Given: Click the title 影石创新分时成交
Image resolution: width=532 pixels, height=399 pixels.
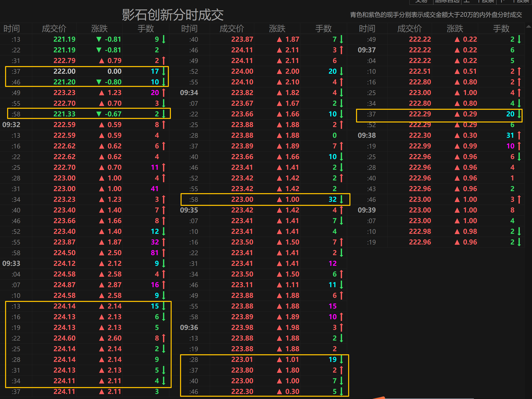Looking at the screenshot, I should coord(172,15).
